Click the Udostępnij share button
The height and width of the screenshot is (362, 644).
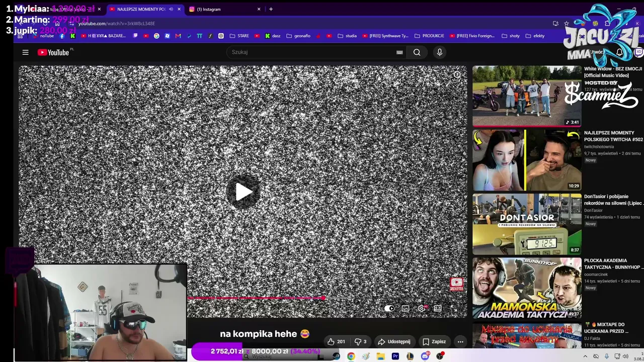coord(394,342)
